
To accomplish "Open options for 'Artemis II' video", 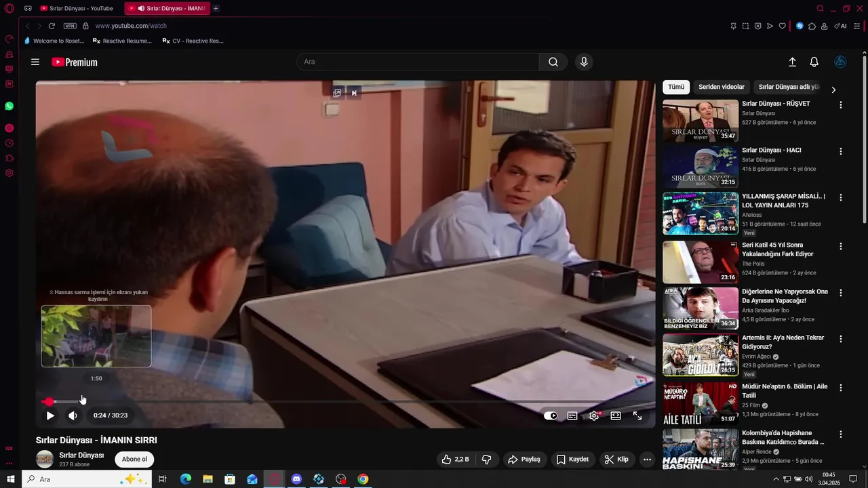I will (x=841, y=339).
